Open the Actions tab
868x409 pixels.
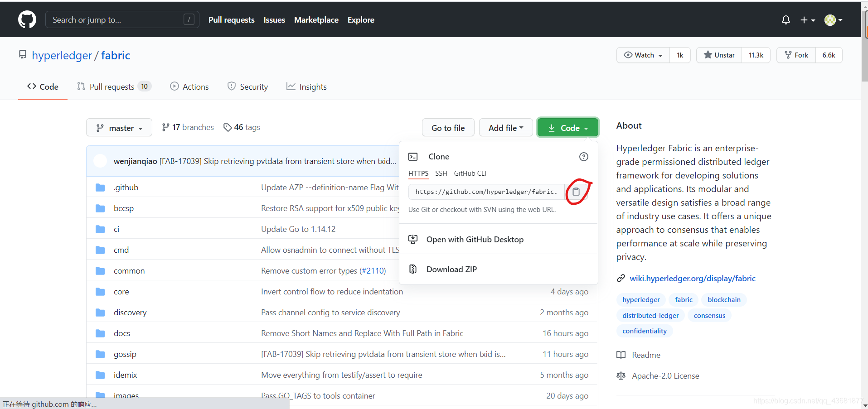click(189, 87)
